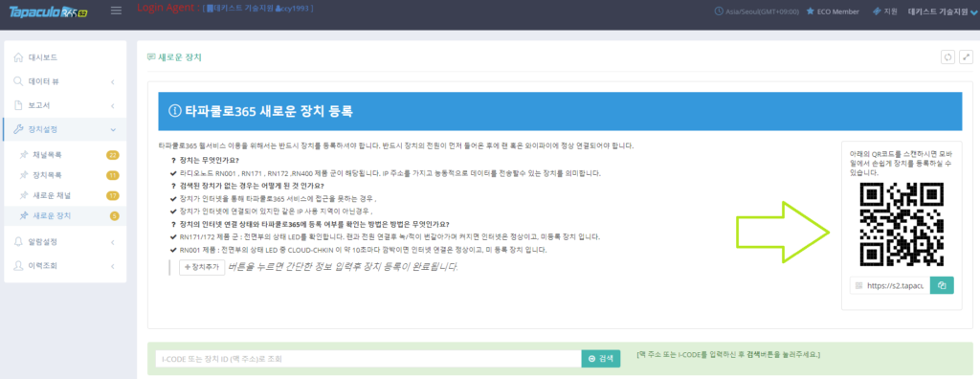
Task: Toggle the hamburger sidebar menu
Action: [116, 11]
